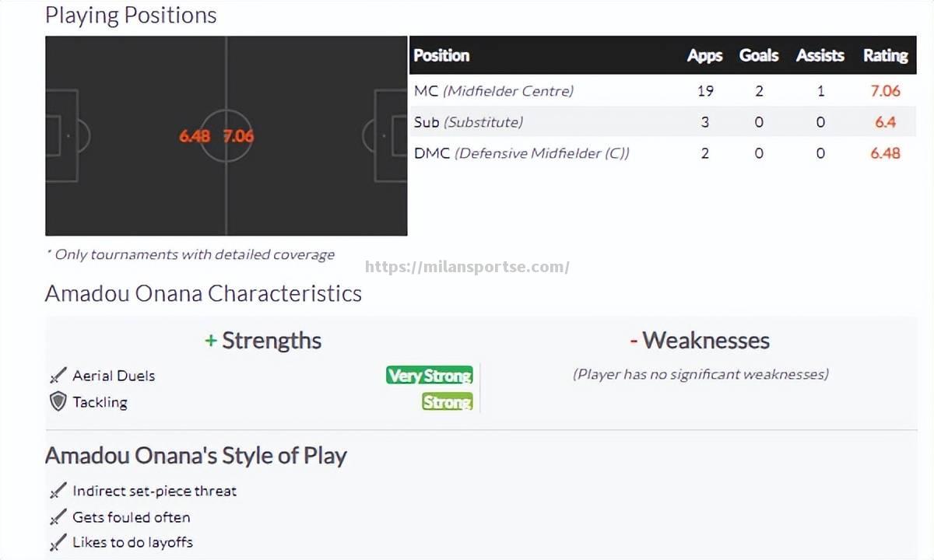Click the green Strong badge for Tackling

(x=448, y=401)
